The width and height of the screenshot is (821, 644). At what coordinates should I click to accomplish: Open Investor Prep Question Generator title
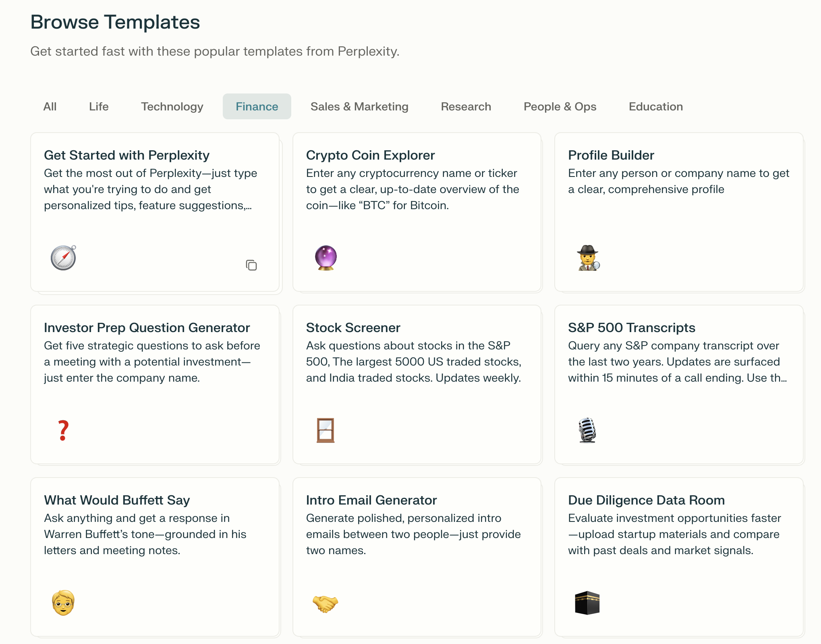pos(147,328)
